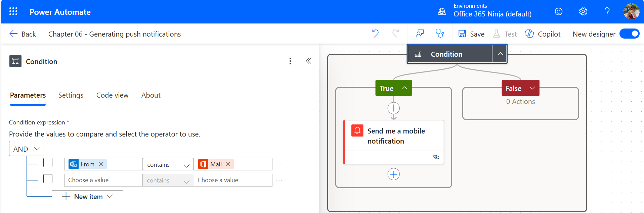
Task: Check the box for the From row
Action: pos(48,163)
